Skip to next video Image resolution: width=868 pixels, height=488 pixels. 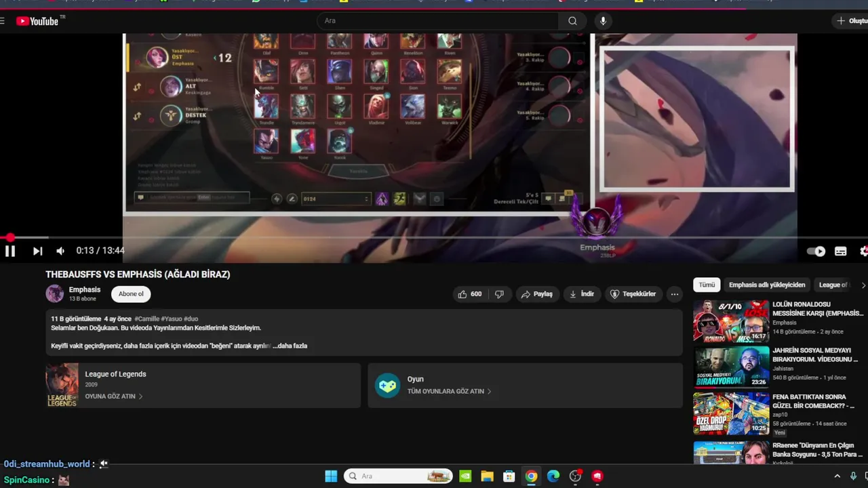coord(37,251)
